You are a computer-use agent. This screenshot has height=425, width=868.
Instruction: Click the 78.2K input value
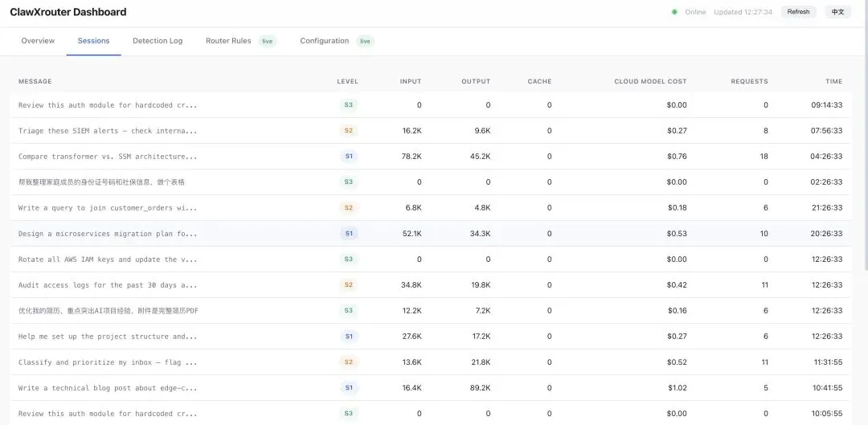[411, 157]
